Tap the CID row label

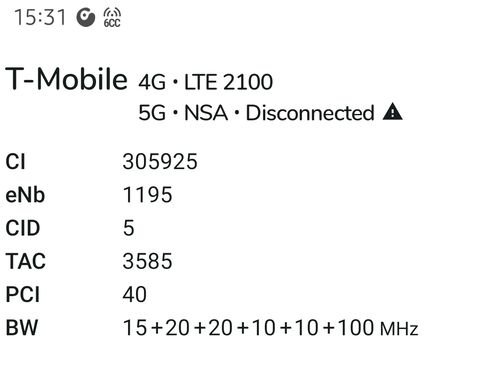pyautogui.click(x=23, y=228)
